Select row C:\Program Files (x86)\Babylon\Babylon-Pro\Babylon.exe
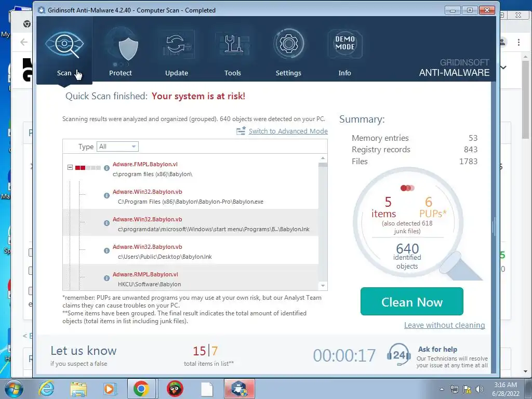The width and height of the screenshot is (532, 399). click(190, 196)
